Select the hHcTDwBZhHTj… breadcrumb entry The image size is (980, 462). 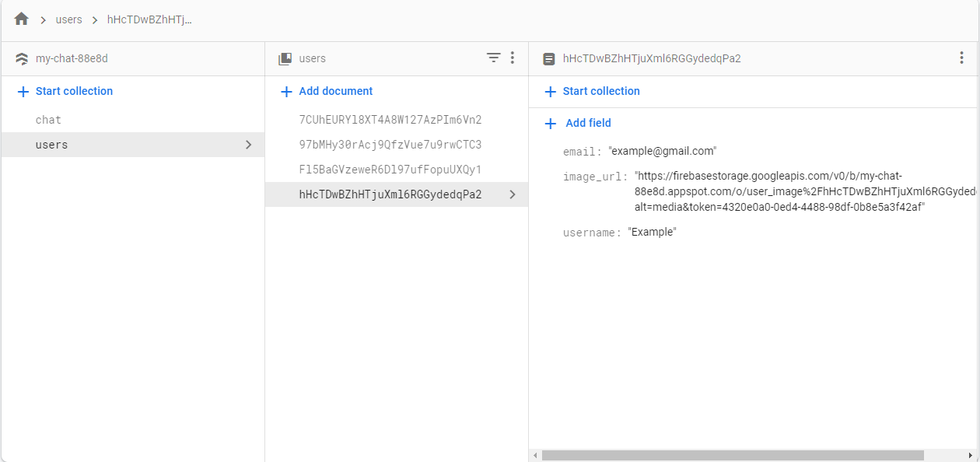(149, 19)
